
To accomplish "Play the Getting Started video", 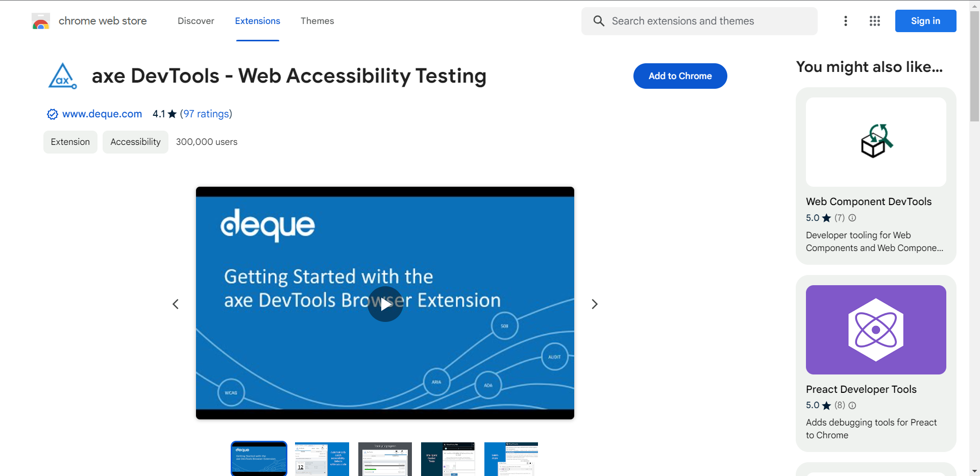I will tap(385, 304).
